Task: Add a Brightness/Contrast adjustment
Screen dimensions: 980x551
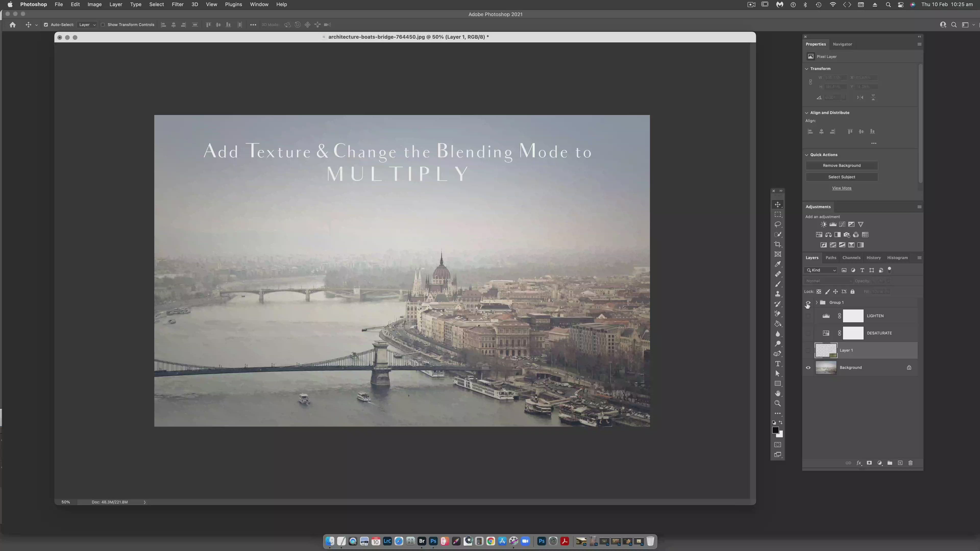Action: tap(823, 224)
